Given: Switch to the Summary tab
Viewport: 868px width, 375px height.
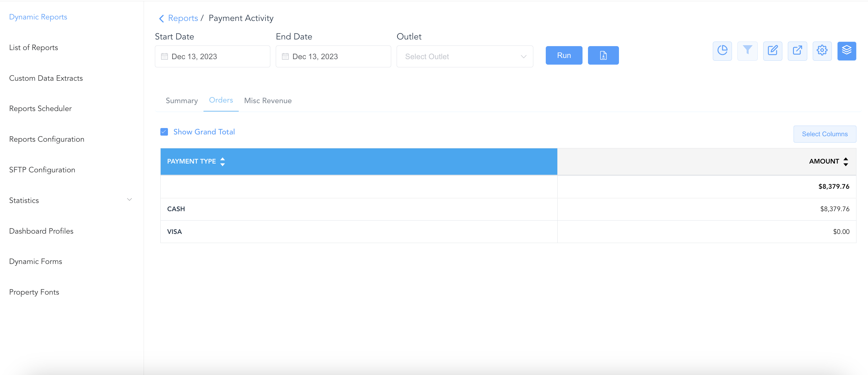Looking at the screenshot, I should point(182,101).
